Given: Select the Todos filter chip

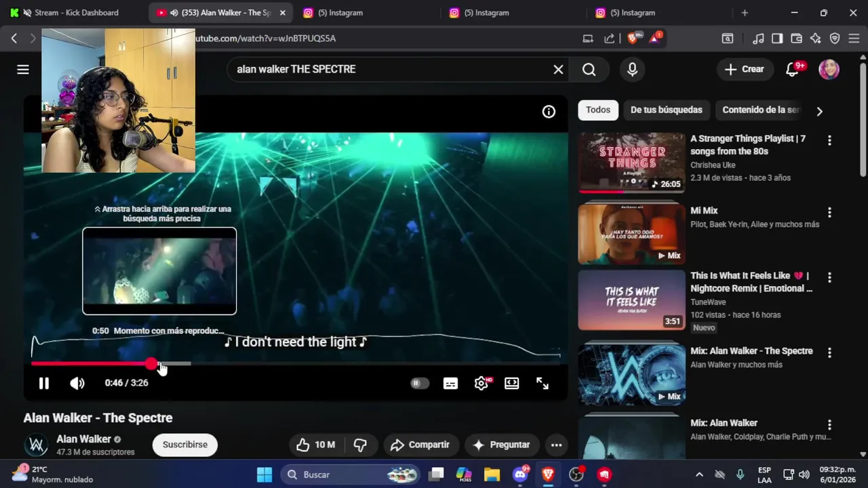Looking at the screenshot, I should (598, 110).
